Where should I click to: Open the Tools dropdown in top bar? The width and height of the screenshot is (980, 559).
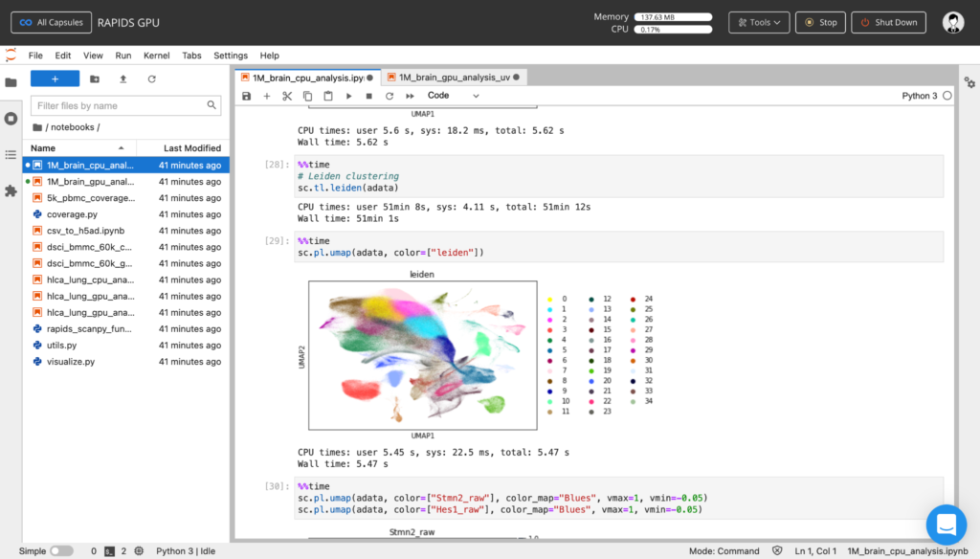point(758,22)
